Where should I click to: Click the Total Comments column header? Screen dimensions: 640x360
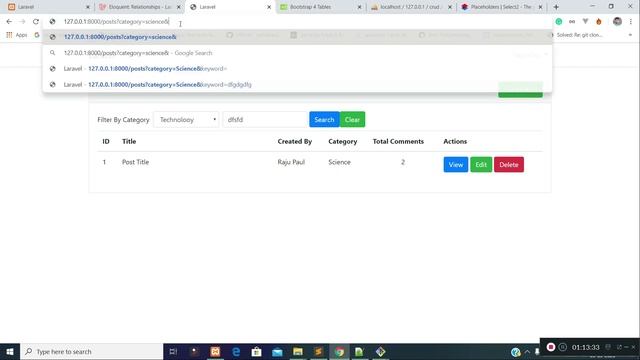pos(398,141)
